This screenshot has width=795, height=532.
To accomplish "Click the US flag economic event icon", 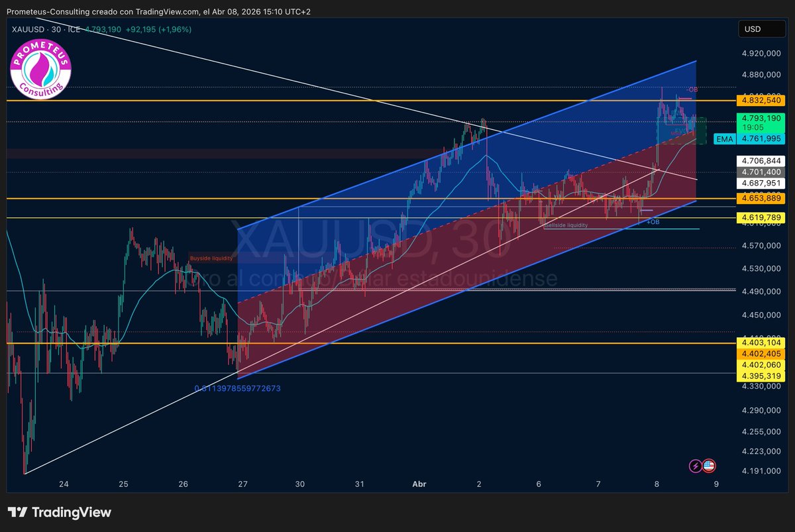I will pos(708,466).
